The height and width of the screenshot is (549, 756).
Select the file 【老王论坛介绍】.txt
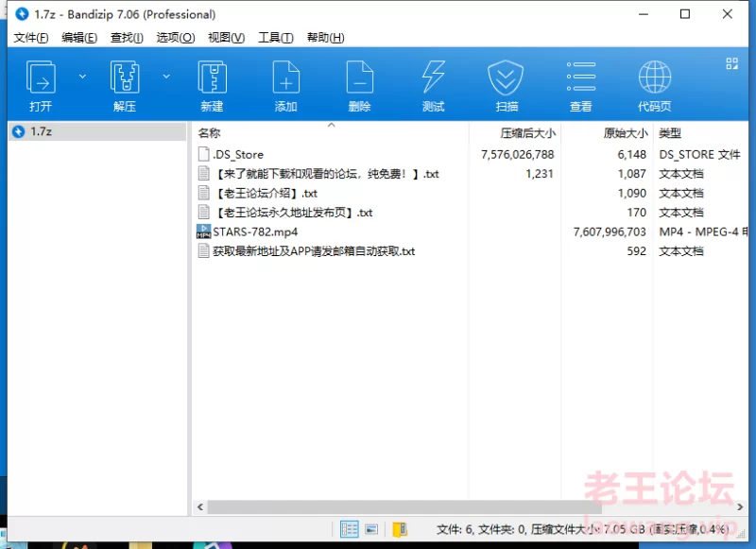tap(266, 194)
